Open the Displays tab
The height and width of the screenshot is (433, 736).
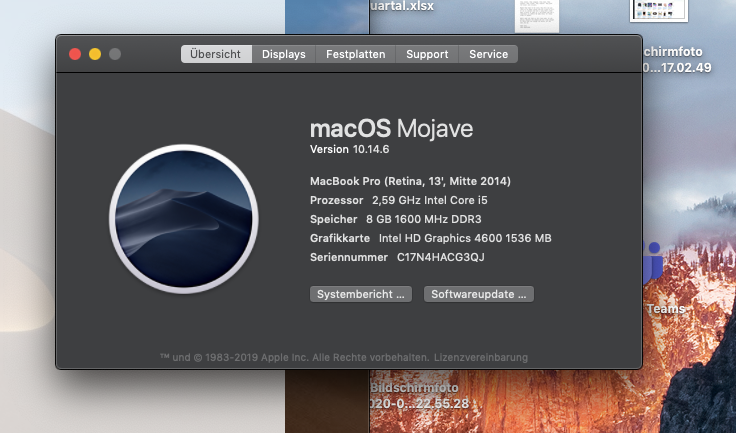(284, 54)
